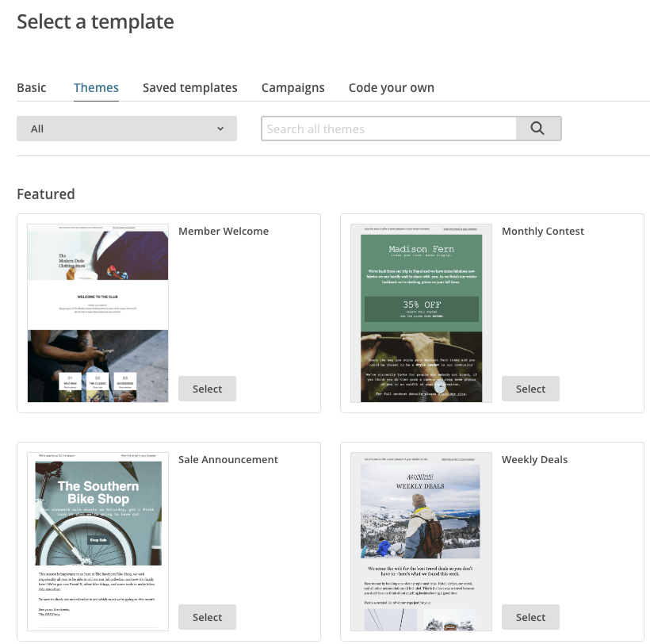Click the Weekly Deals title text

point(534,459)
